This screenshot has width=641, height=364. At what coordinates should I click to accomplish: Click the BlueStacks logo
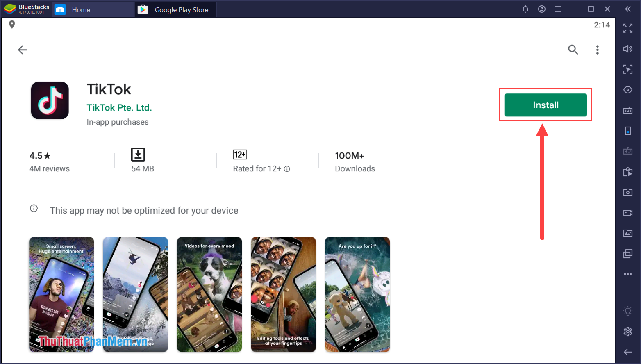[x=10, y=9]
